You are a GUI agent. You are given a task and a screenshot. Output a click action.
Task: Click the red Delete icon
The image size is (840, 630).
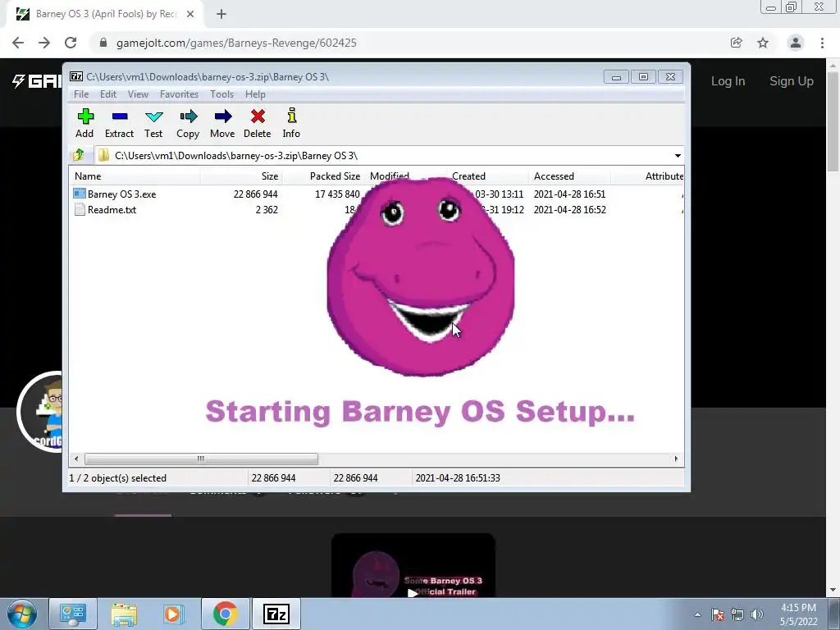point(258,116)
